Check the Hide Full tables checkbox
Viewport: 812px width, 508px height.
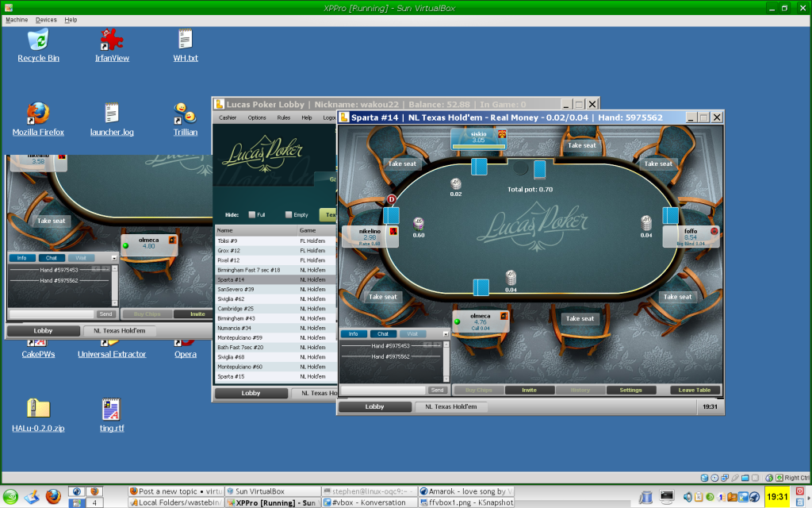point(252,214)
